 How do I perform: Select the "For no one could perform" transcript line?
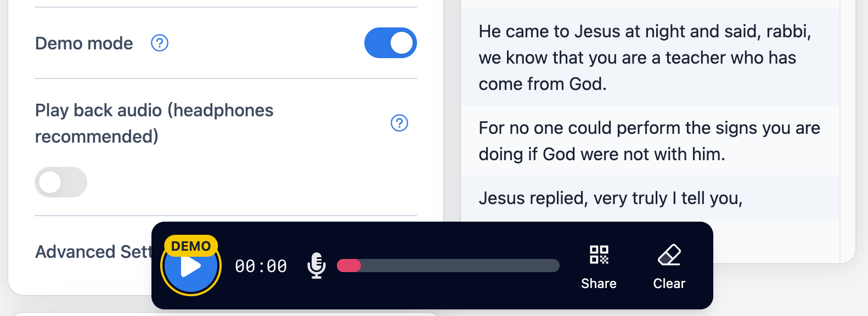[649, 141]
